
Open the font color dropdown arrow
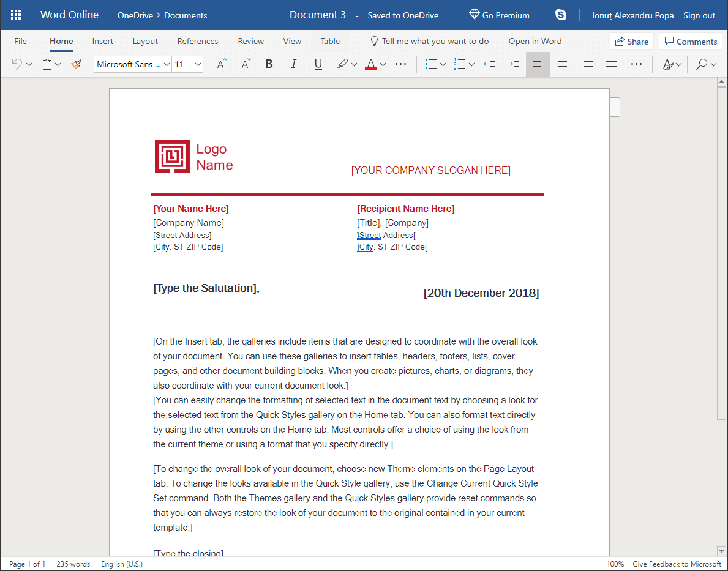(383, 64)
